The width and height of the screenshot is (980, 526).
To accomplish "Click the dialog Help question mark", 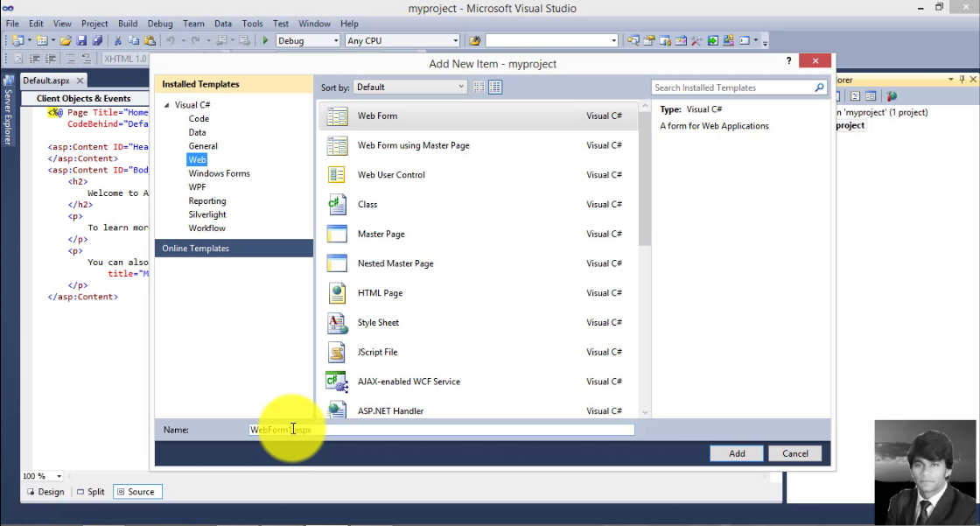I will (x=788, y=60).
